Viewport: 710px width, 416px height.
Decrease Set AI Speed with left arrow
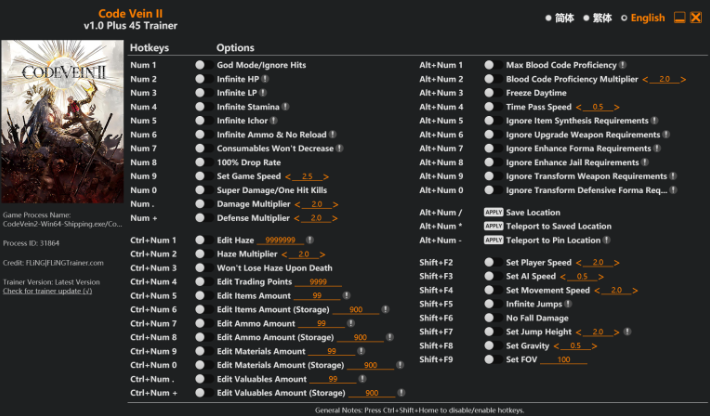(563, 277)
